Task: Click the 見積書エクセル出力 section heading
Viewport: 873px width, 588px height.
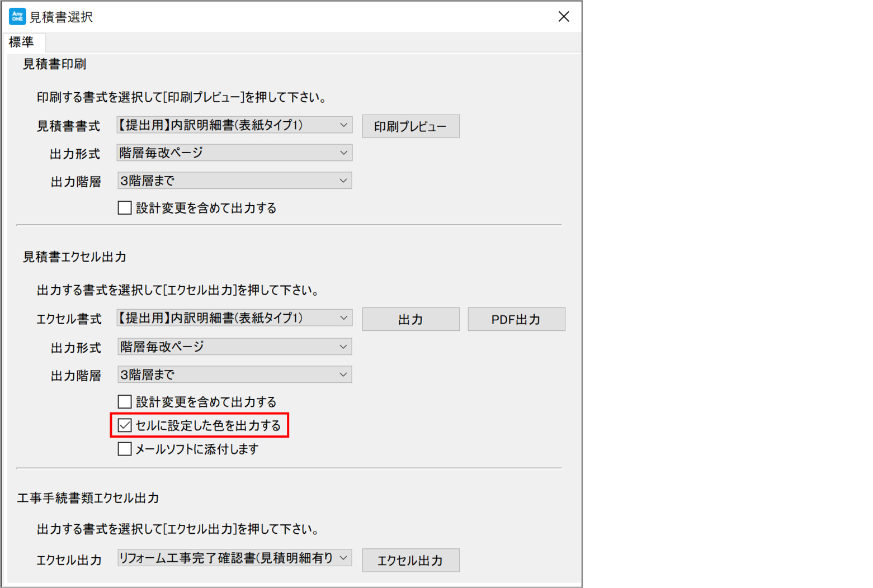Action: 74,257
